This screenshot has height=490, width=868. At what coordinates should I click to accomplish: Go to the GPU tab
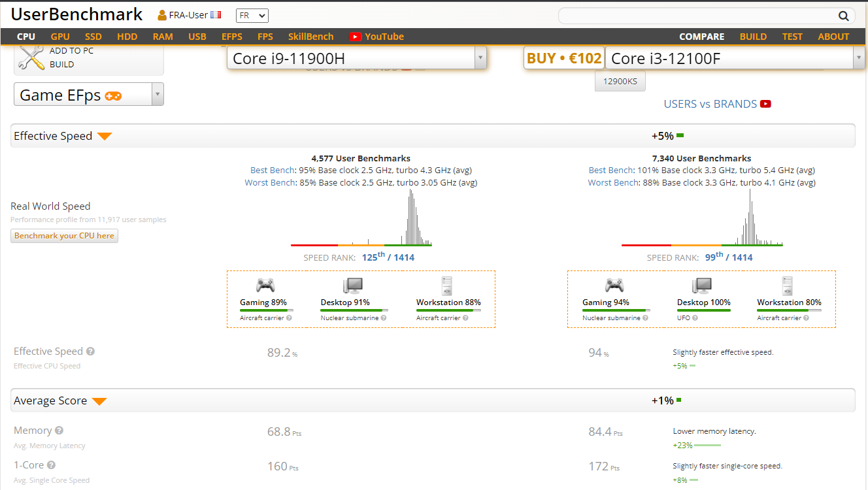tap(60, 37)
